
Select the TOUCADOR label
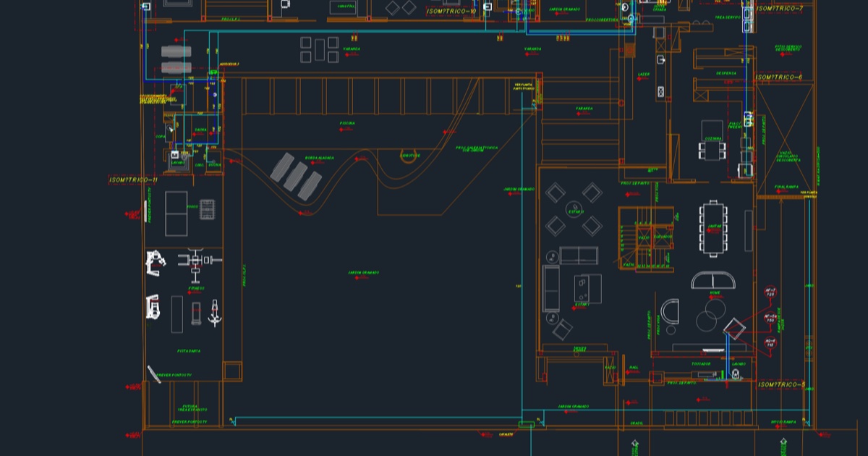[x=700, y=364]
